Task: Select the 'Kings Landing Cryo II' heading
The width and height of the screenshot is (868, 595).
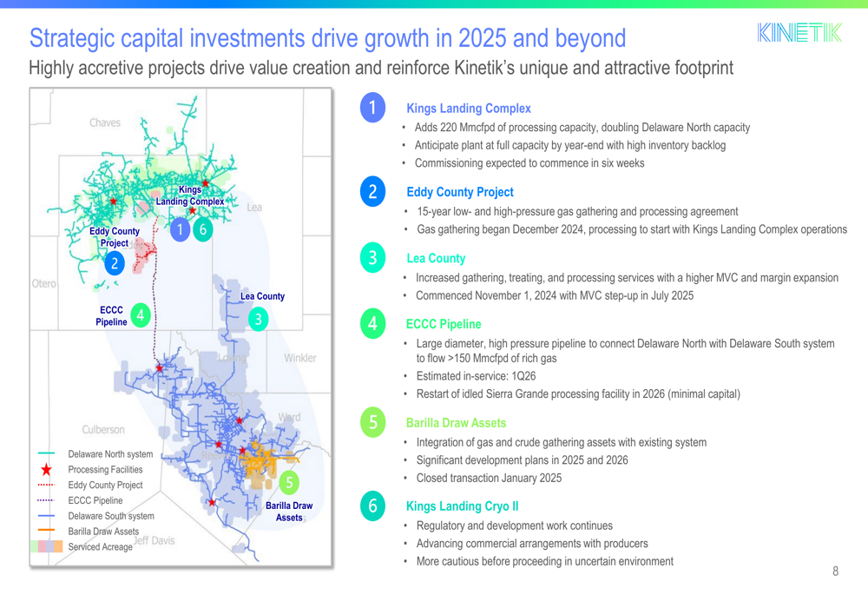Action: pyautogui.click(x=463, y=506)
